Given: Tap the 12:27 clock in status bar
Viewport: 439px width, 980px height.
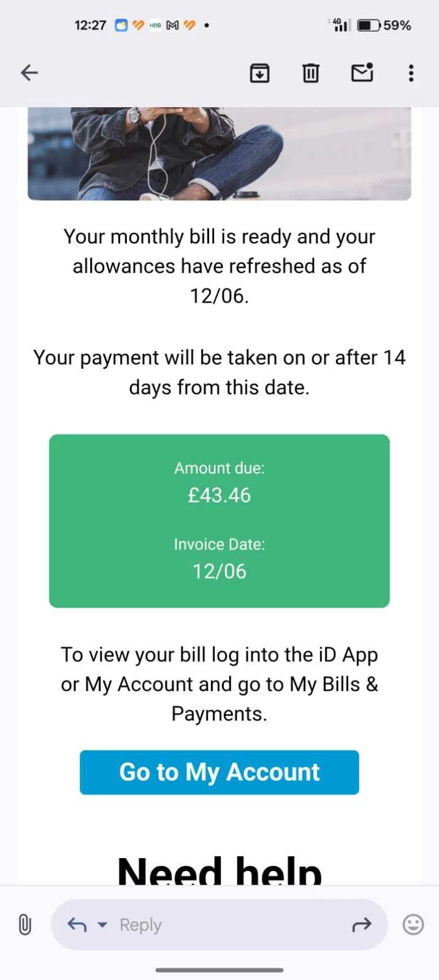Looking at the screenshot, I should pyautogui.click(x=90, y=25).
